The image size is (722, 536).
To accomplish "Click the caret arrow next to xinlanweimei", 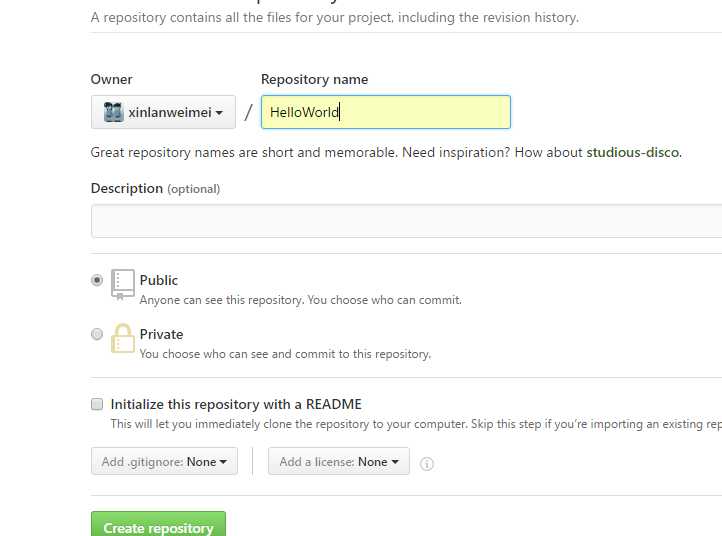I will click(219, 112).
